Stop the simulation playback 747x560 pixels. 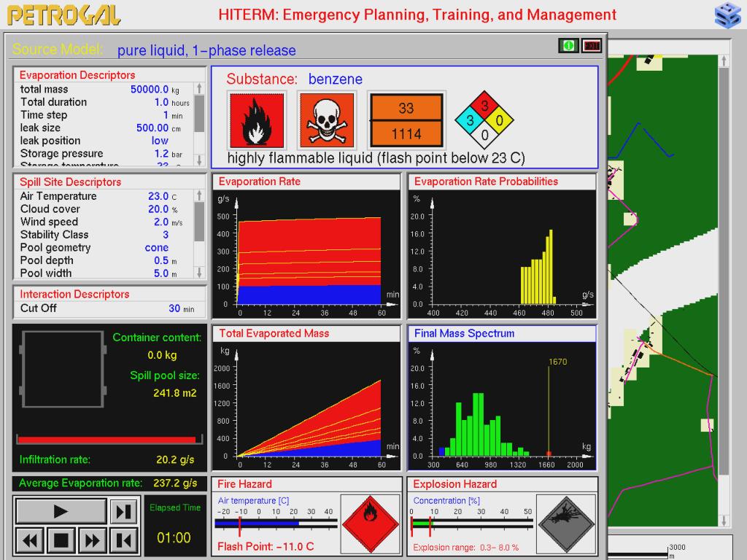pos(61,540)
